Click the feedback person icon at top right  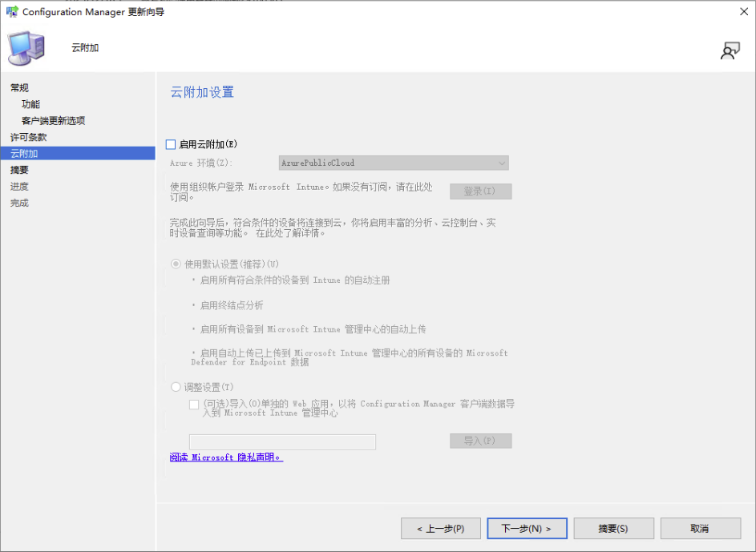click(x=730, y=50)
